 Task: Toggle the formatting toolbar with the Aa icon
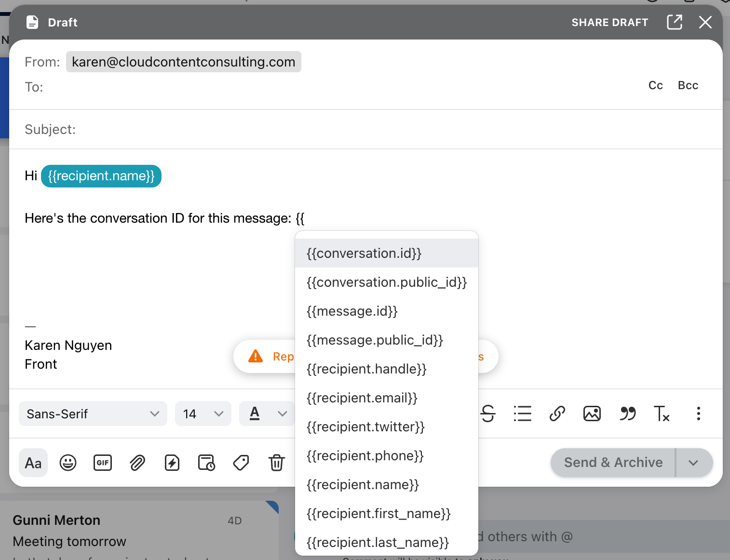(x=33, y=463)
